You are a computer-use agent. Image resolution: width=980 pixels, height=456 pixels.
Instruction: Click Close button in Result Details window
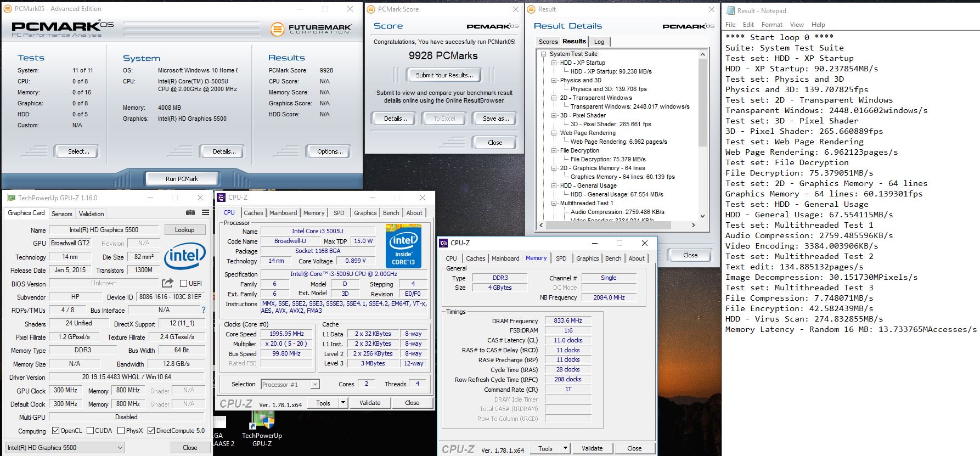point(690,255)
